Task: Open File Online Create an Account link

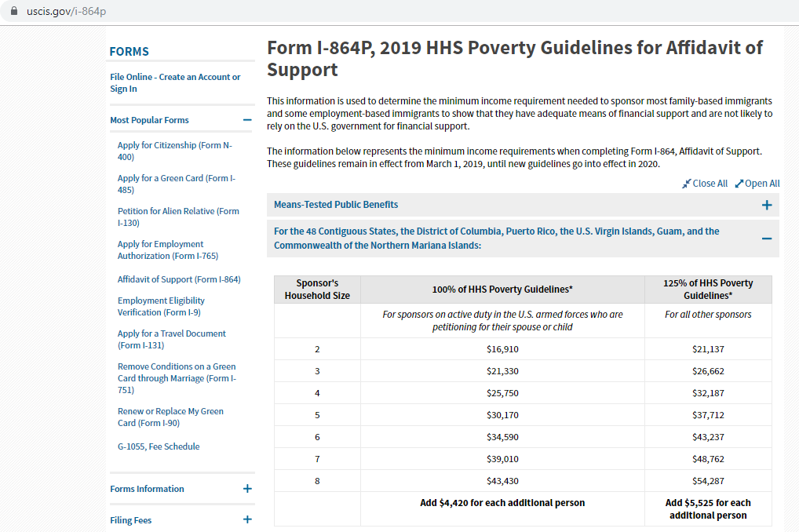Action: pos(175,82)
